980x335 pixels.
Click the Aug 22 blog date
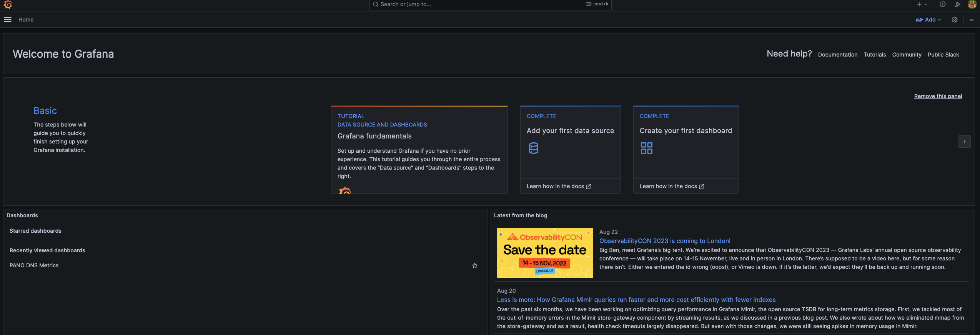click(608, 232)
